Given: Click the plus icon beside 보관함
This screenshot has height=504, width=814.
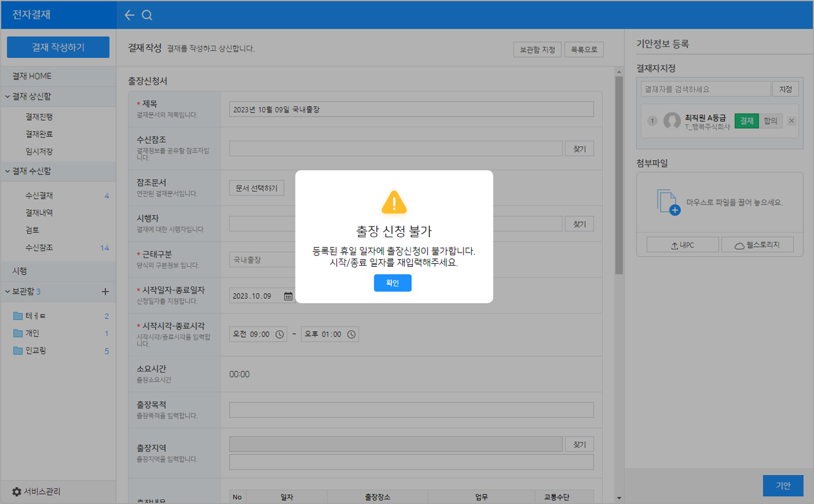Looking at the screenshot, I should click(105, 292).
